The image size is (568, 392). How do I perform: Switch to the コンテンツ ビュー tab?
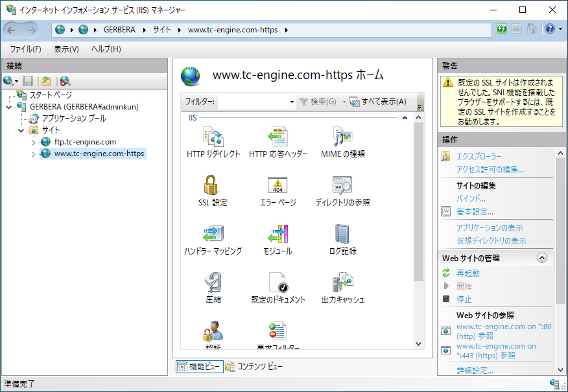[254, 367]
